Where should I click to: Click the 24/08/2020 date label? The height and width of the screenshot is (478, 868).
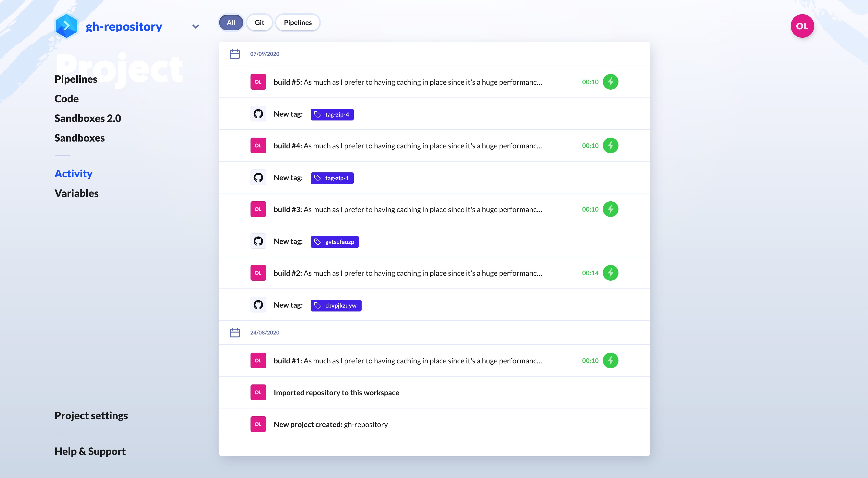264,333
